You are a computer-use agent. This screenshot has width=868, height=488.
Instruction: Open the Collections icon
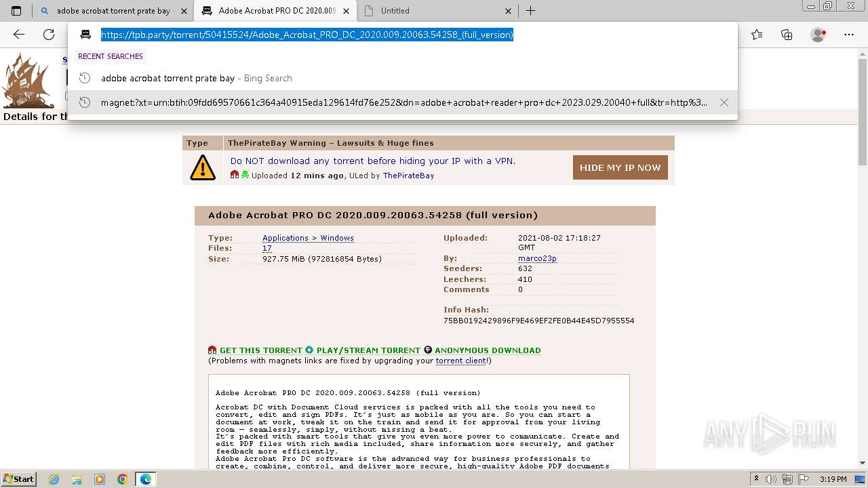coord(787,35)
